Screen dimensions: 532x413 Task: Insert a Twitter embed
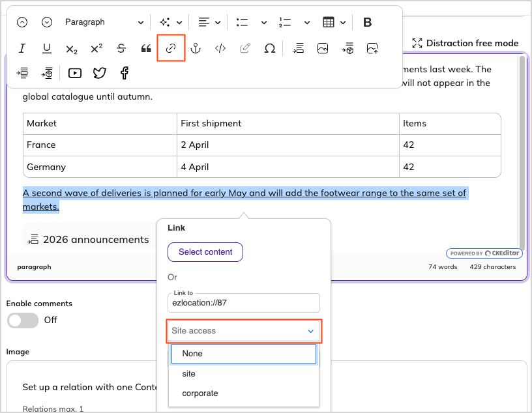(99, 73)
